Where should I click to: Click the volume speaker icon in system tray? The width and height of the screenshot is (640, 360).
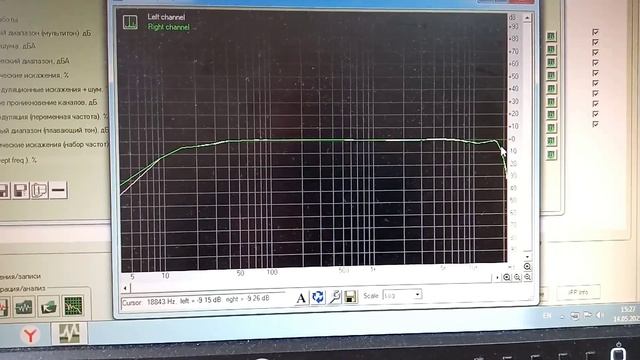[600, 315]
